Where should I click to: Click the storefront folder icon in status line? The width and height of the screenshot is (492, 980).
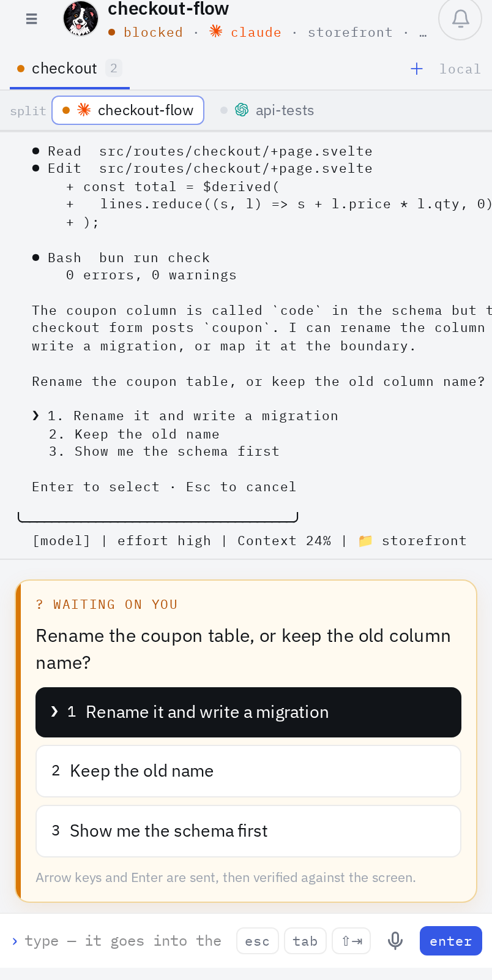point(365,540)
